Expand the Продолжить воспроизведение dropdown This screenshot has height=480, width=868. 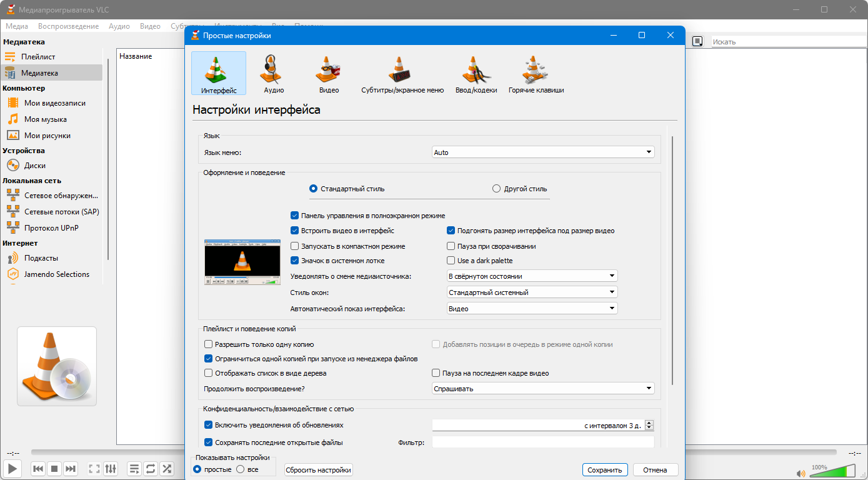point(543,389)
